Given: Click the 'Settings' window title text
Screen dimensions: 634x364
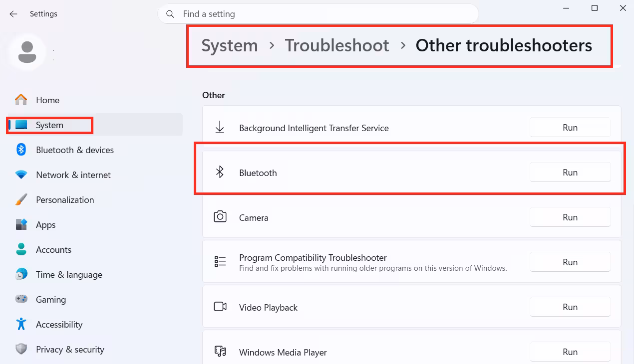Looking at the screenshot, I should [x=43, y=14].
